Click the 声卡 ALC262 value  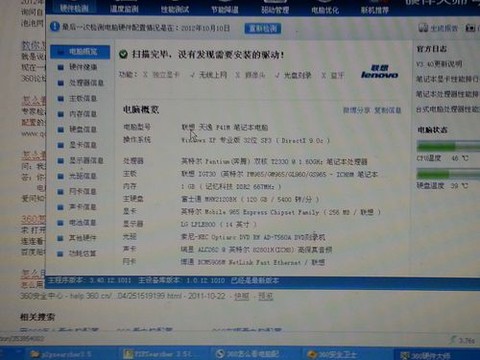click(x=256, y=250)
